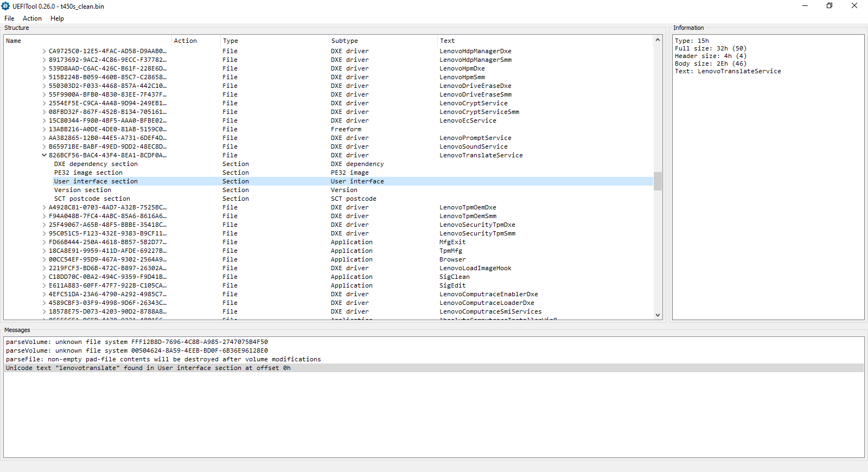Select the SCT postcode section row
Image resolution: width=868 pixels, height=472 pixels.
[328, 199]
